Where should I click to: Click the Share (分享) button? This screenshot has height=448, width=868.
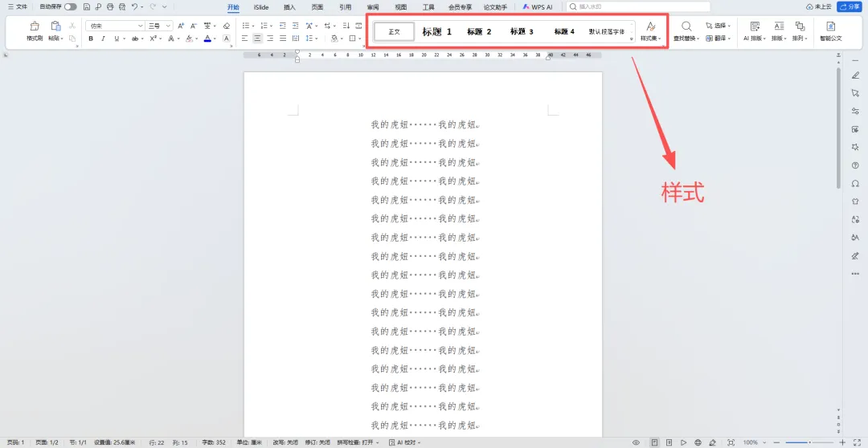pyautogui.click(x=850, y=6)
